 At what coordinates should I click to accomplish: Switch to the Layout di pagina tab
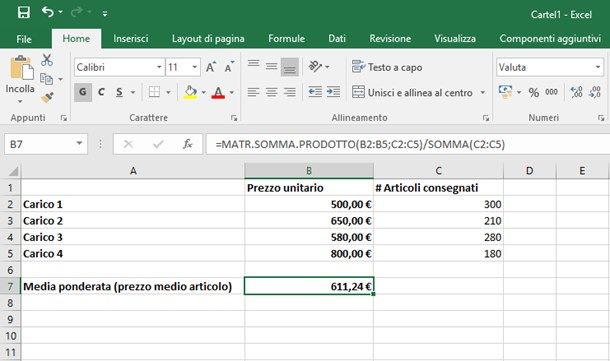click(x=208, y=39)
